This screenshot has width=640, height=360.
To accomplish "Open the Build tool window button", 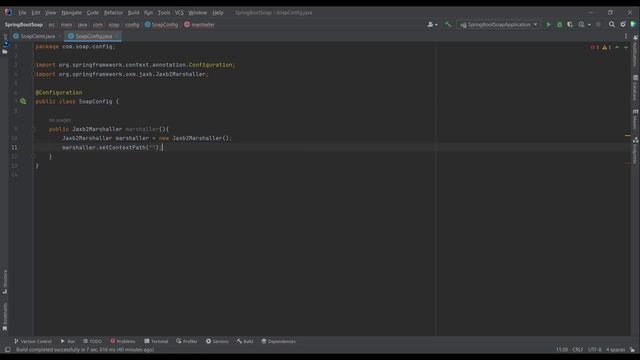I will [x=245, y=341].
